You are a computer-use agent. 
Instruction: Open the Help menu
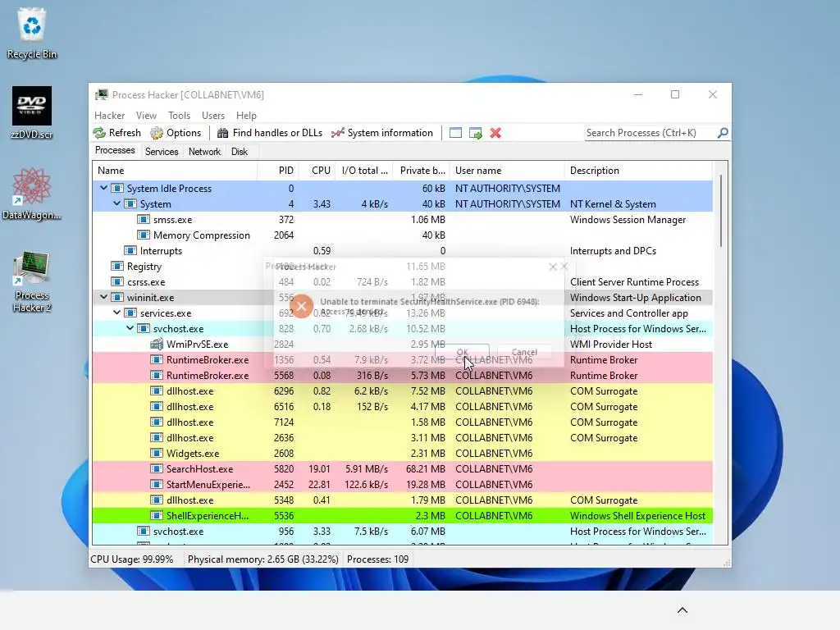pos(246,115)
